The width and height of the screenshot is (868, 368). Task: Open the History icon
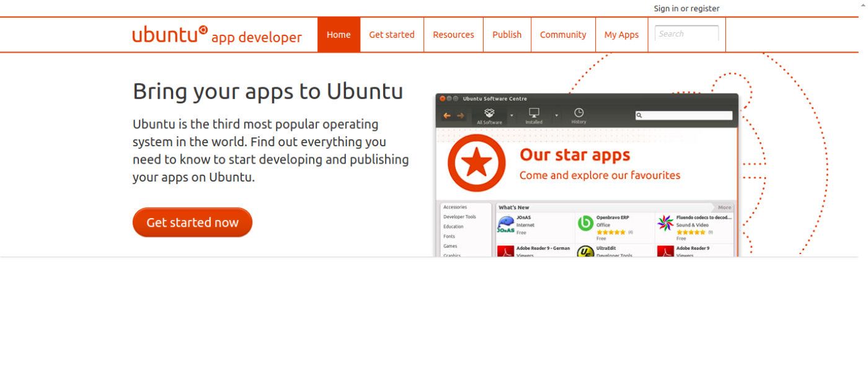(577, 113)
